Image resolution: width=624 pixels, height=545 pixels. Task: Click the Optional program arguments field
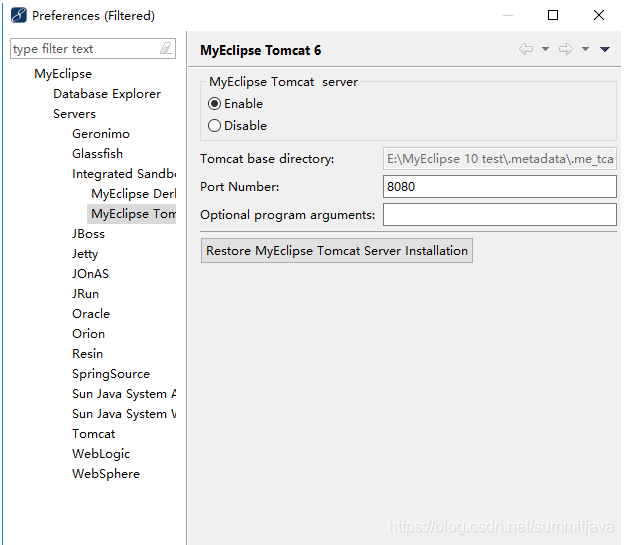click(500, 215)
